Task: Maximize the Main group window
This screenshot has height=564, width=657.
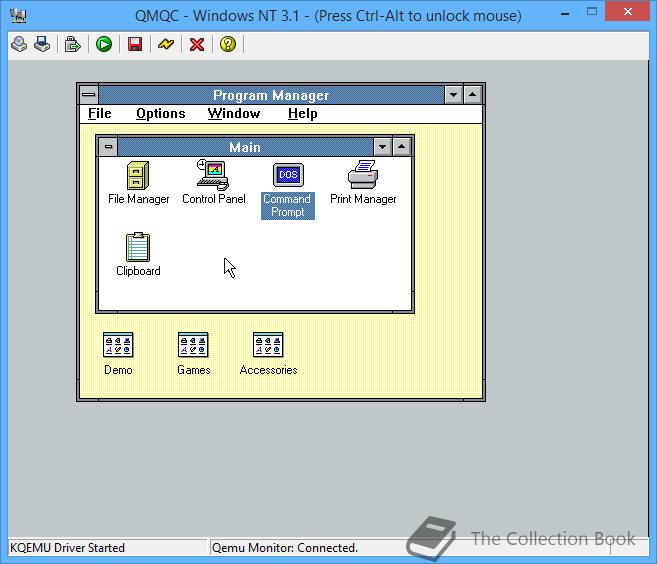Action: coord(401,147)
